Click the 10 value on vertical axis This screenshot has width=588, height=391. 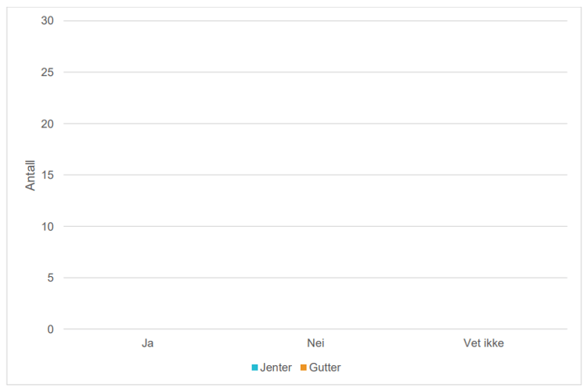pos(47,227)
